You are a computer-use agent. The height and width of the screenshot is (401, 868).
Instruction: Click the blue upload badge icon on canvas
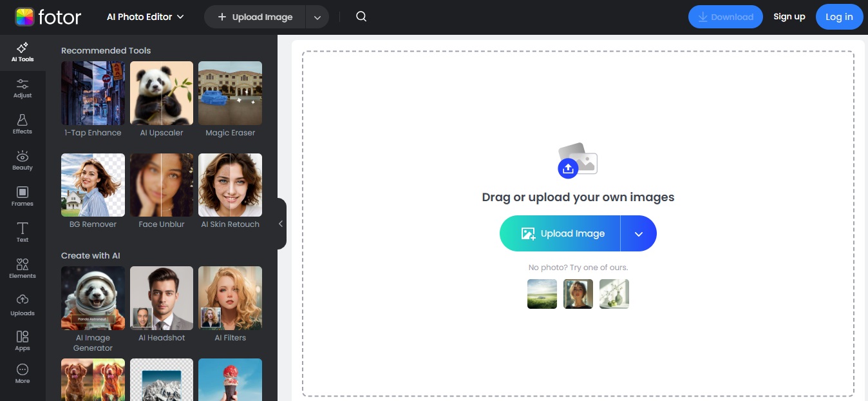pyautogui.click(x=568, y=168)
